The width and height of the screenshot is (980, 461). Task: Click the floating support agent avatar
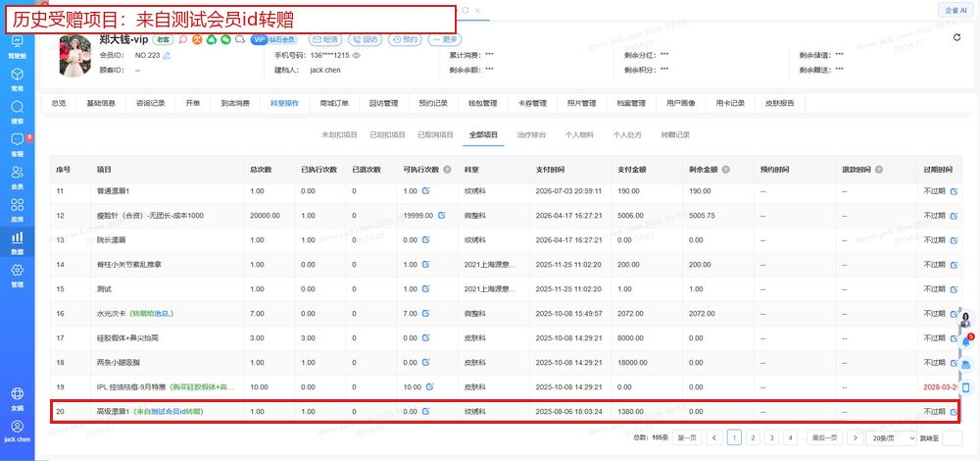(966, 319)
